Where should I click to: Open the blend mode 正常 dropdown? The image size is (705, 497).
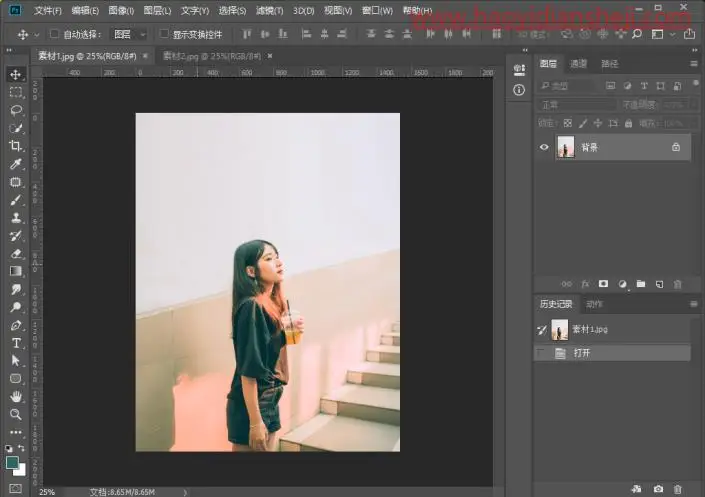click(x=577, y=105)
